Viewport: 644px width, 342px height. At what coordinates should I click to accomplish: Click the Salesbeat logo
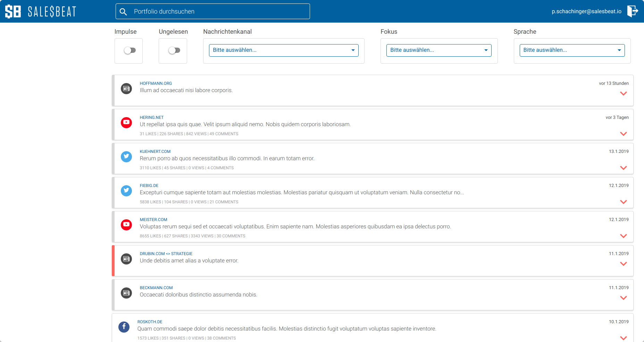(x=40, y=11)
